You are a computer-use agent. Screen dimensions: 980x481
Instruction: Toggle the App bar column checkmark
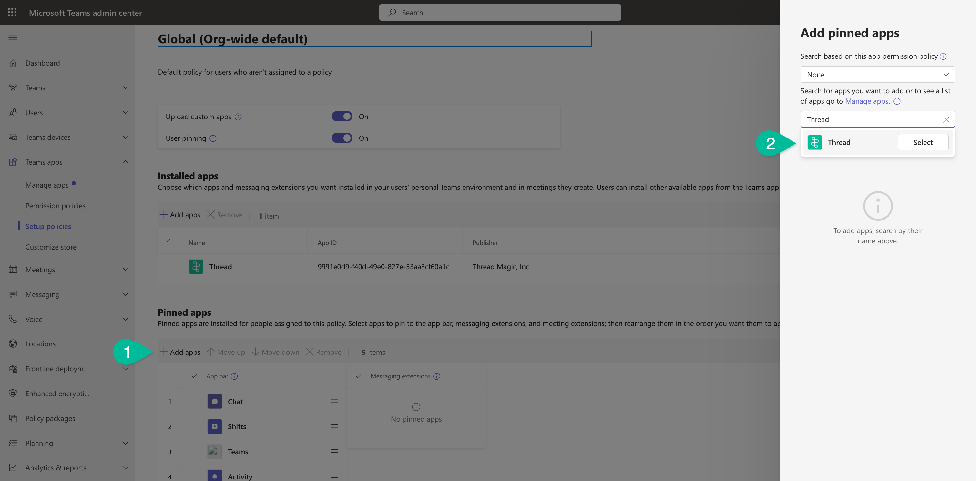tap(194, 376)
